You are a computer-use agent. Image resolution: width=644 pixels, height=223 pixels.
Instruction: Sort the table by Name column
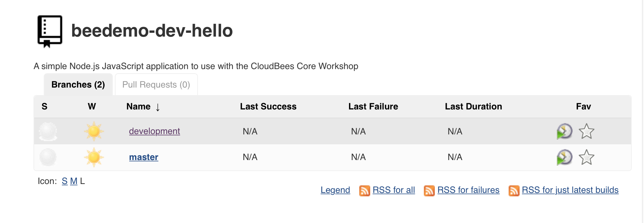click(138, 106)
